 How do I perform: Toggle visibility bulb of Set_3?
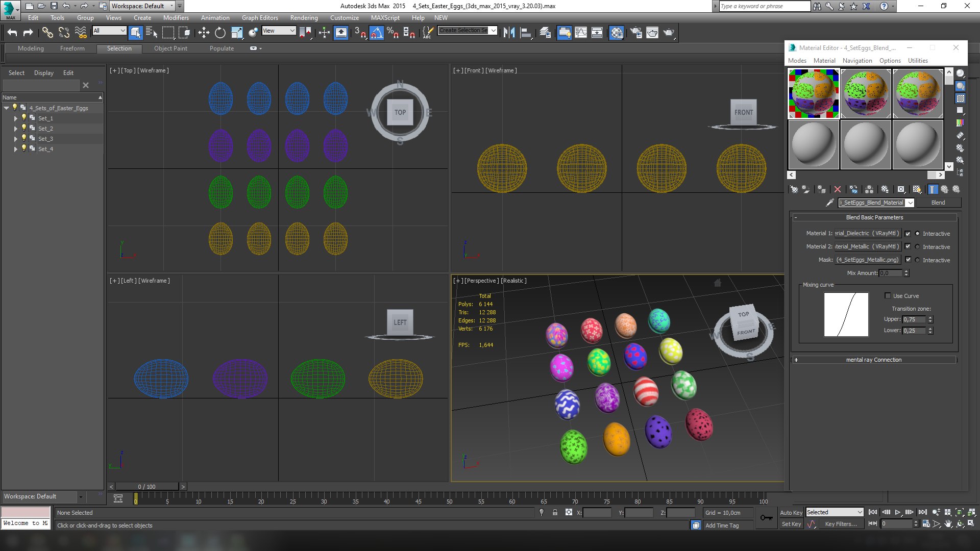click(x=23, y=138)
